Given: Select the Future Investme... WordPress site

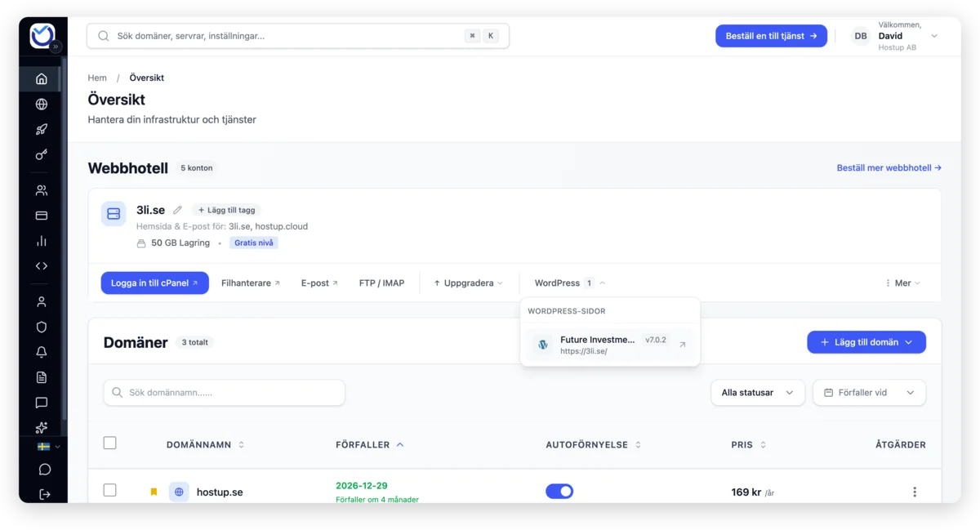Looking at the screenshot, I should pos(609,345).
